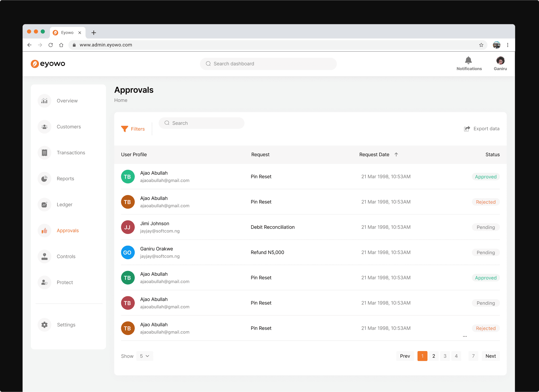Go to the Next page
The height and width of the screenshot is (392, 539).
490,356
